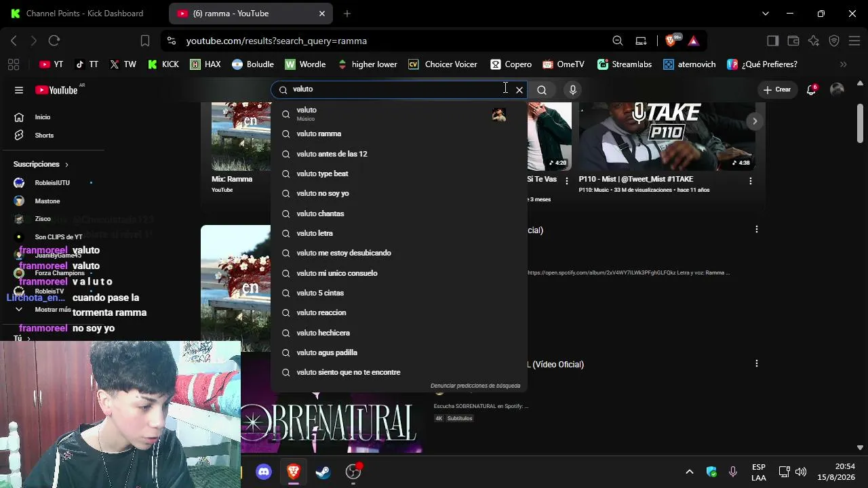Choose the 'valuto letra' suggestion
This screenshot has height=488, width=868.
[399, 233]
